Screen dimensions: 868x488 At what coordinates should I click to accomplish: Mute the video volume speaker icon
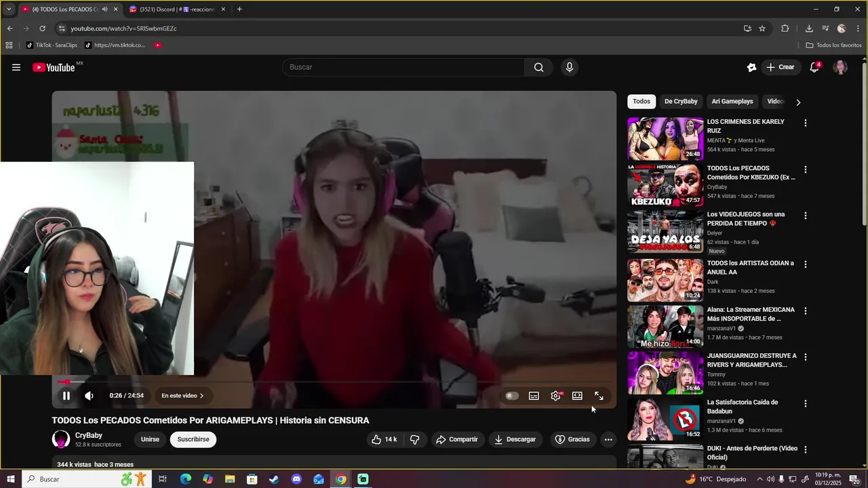coord(89,396)
